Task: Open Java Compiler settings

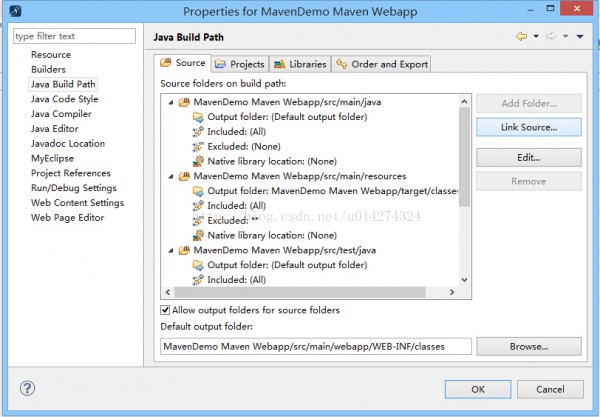Action: click(61, 114)
